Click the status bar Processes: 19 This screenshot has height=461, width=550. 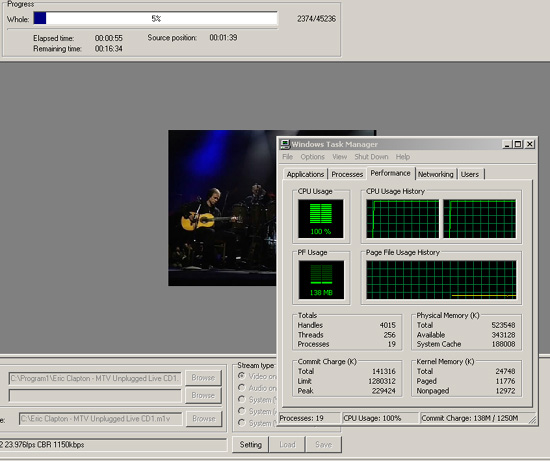pyautogui.click(x=309, y=418)
